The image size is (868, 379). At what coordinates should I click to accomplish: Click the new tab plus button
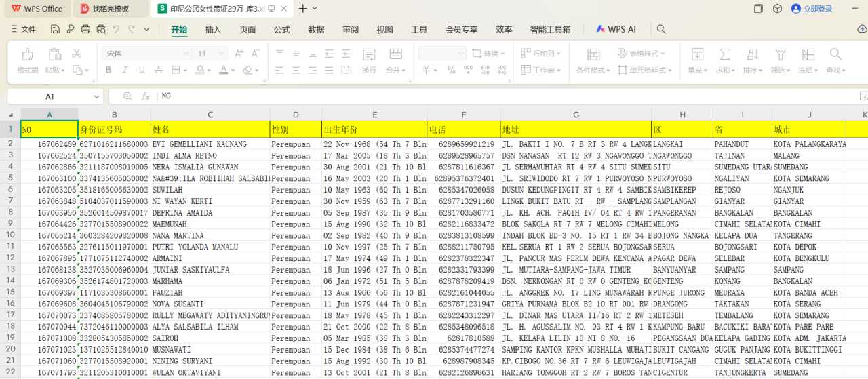click(x=303, y=9)
